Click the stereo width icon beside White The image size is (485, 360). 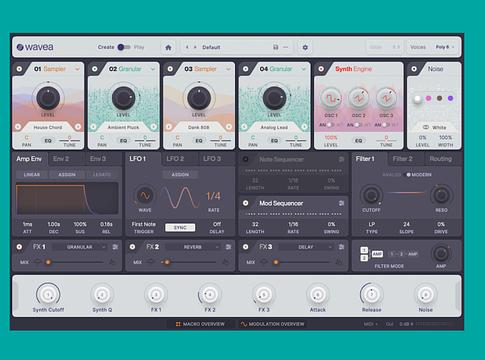[426, 127]
